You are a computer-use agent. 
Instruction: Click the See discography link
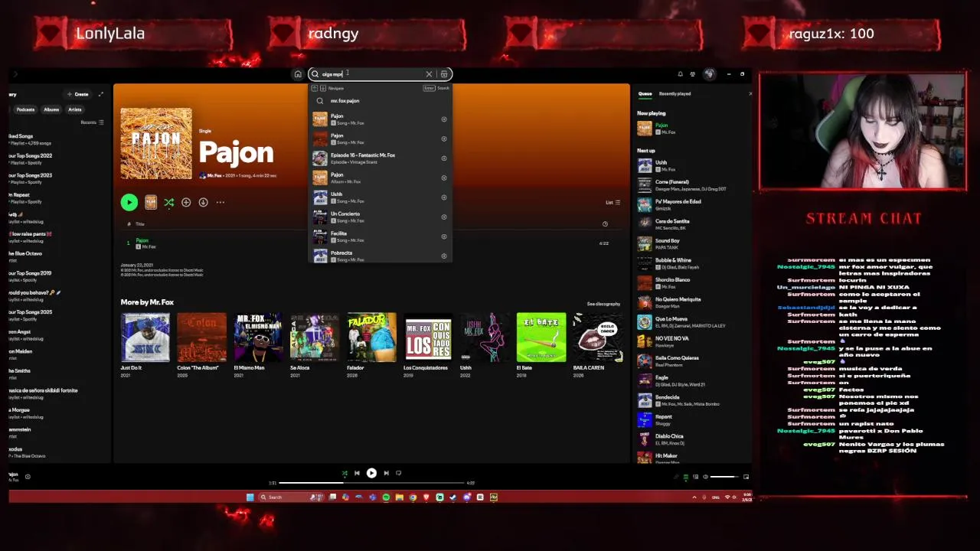pyautogui.click(x=603, y=304)
